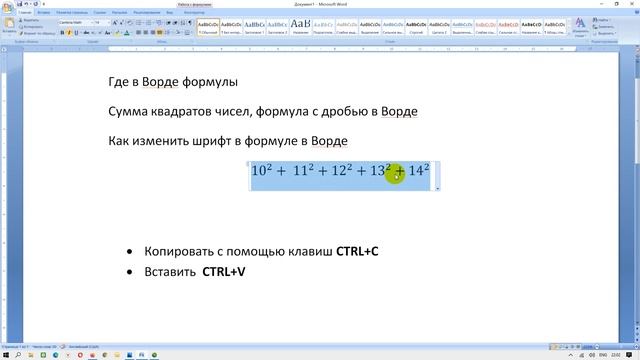Open the Office button menu

7,8
